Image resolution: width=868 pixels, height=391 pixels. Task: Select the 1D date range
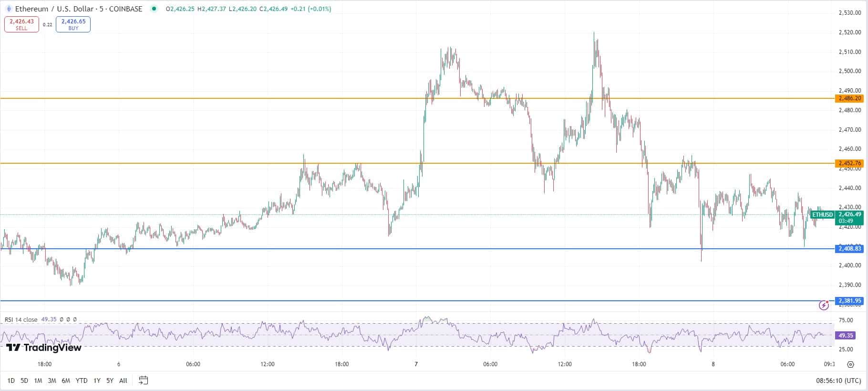(x=11, y=380)
